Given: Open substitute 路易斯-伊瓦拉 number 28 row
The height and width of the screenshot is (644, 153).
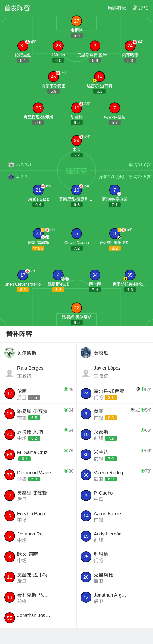Looking at the screenshot, I should (38, 414).
